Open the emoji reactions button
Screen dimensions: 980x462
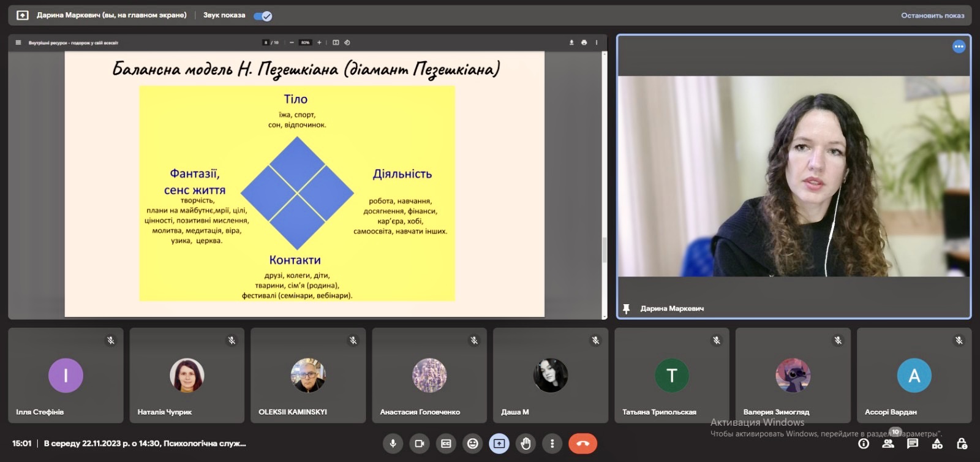pyautogui.click(x=472, y=444)
